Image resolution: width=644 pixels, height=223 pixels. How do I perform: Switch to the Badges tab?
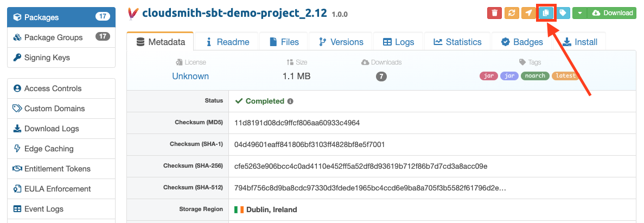click(x=522, y=41)
